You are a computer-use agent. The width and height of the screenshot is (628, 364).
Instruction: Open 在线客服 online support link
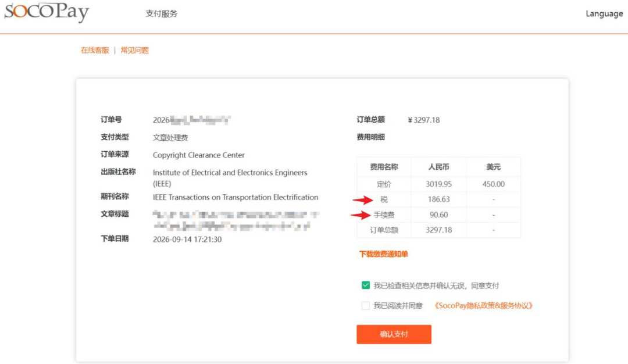tap(95, 50)
